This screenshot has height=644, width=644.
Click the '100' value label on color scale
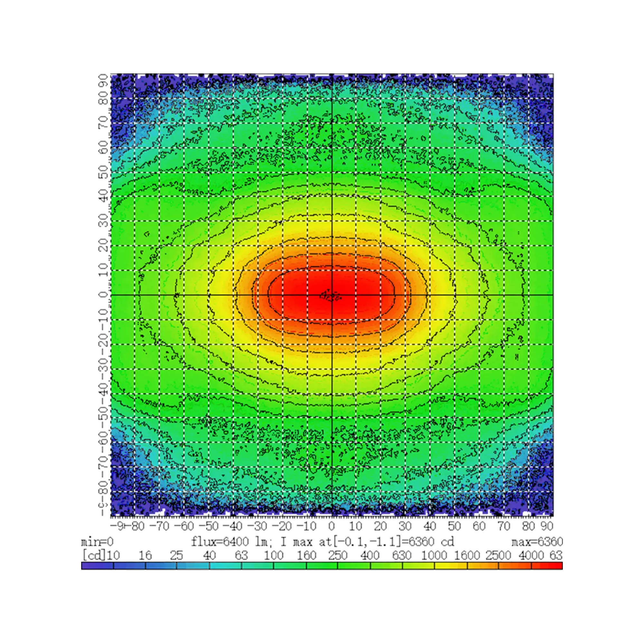point(273,555)
